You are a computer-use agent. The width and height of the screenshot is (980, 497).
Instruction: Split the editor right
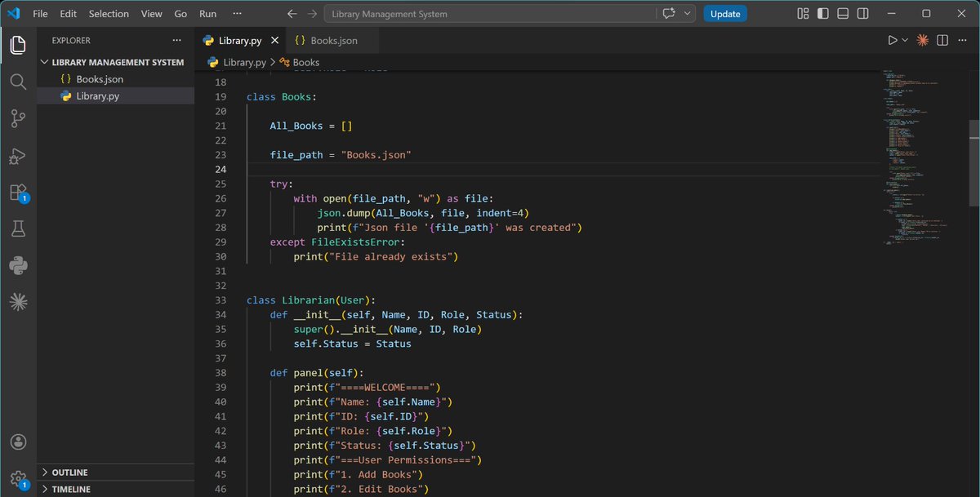click(942, 40)
